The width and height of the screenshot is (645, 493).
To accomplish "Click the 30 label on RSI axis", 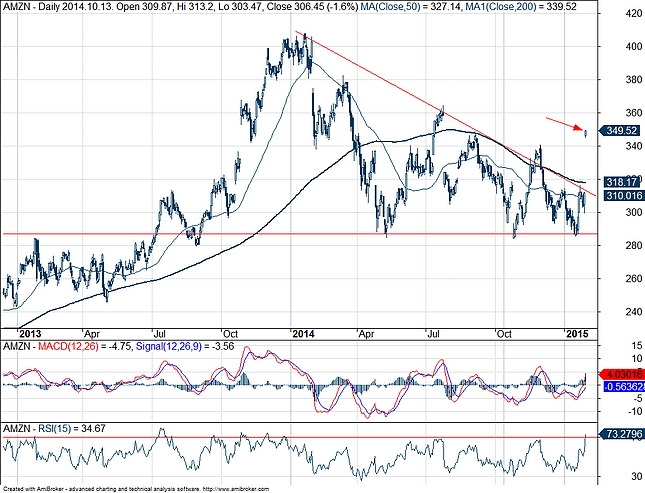I will click(x=637, y=476).
